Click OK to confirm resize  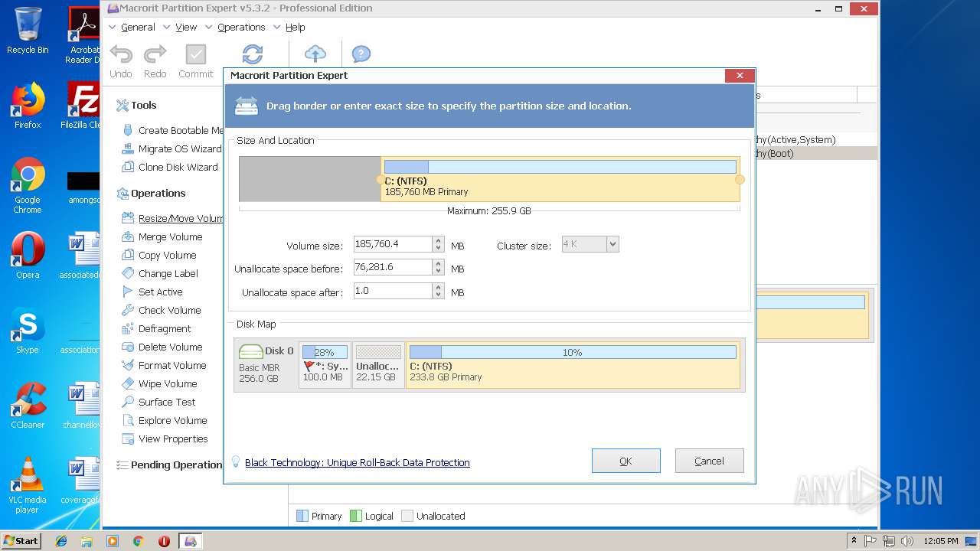coord(626,461)
